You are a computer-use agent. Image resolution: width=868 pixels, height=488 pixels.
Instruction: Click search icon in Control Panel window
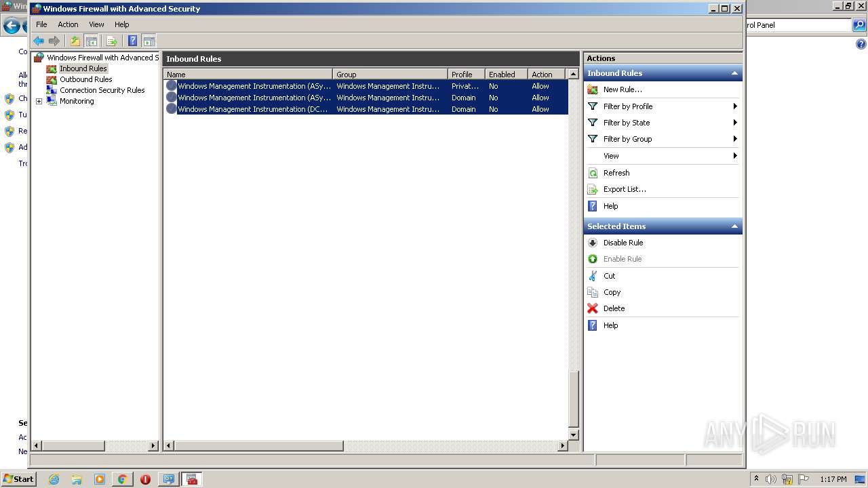coord(859,25)
